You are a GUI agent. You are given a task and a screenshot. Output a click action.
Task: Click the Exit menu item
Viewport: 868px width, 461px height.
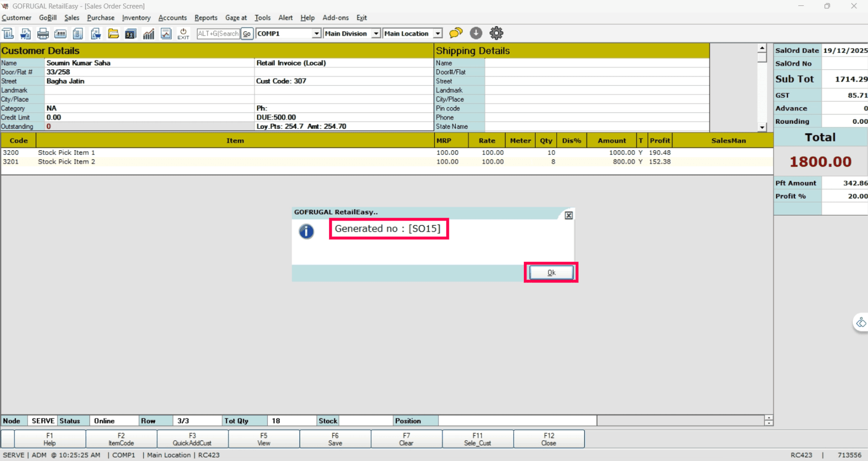tap(362, 18)
